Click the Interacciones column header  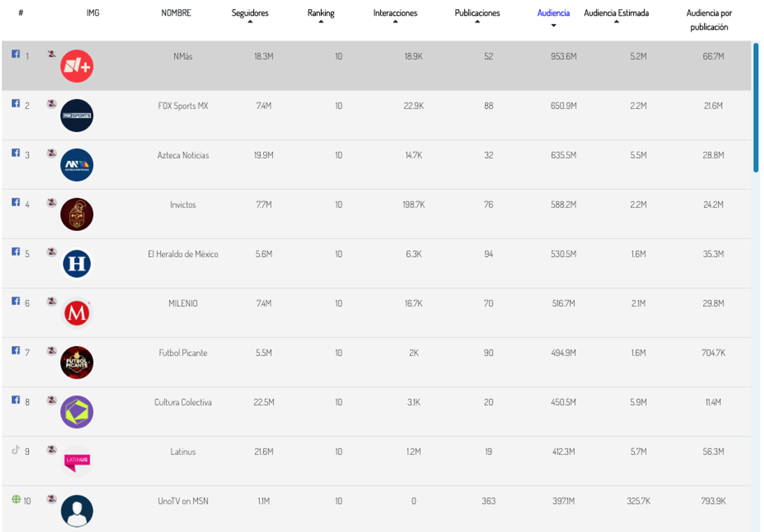coord(395,13)
